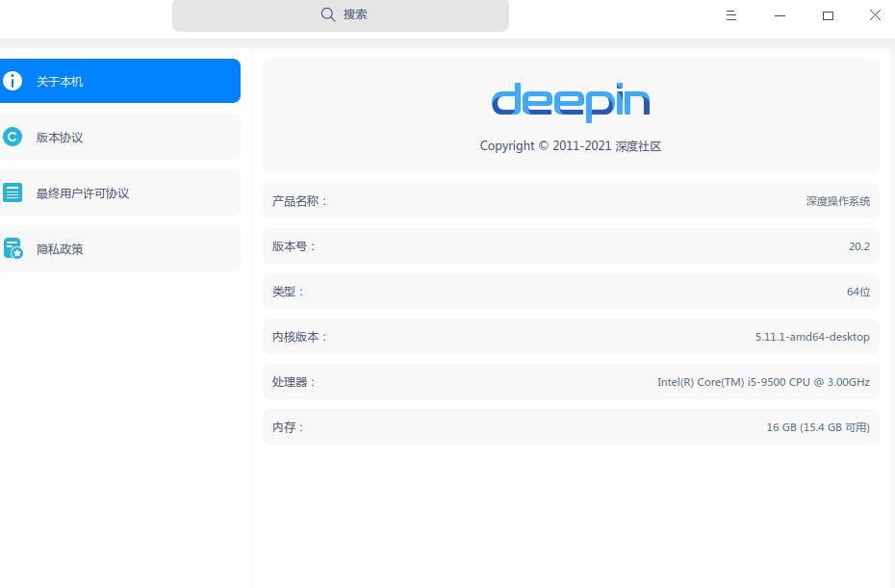Click the Intel(R) Core(TM) i5-9500 processor value

tap(764, 382)
